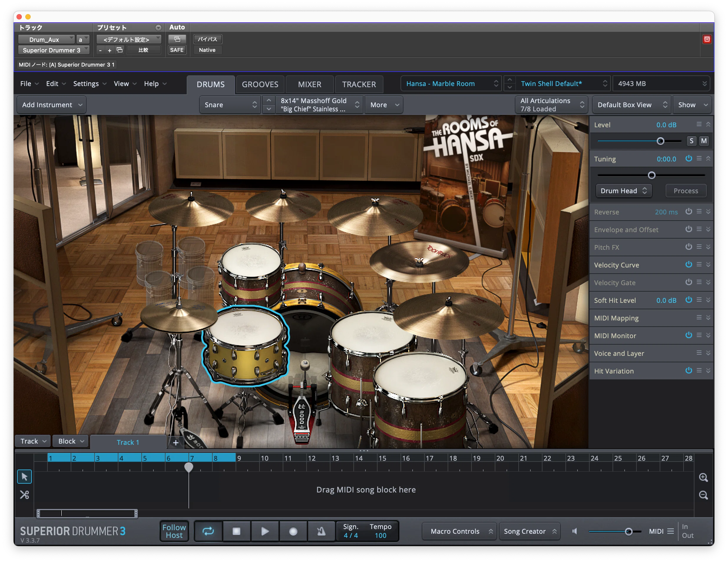
Task: Open preset menu circle arrow icon
Action: pos(158,28)
